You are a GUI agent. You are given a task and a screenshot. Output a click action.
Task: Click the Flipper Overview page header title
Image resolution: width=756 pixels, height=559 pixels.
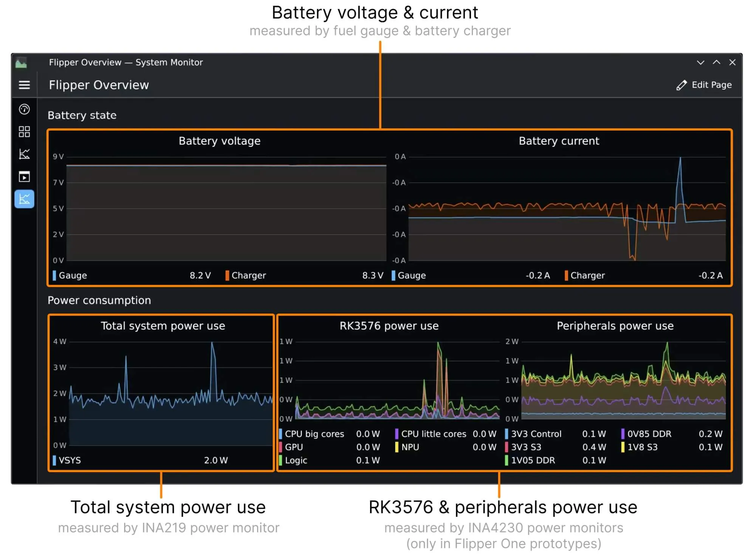(99, 85)
